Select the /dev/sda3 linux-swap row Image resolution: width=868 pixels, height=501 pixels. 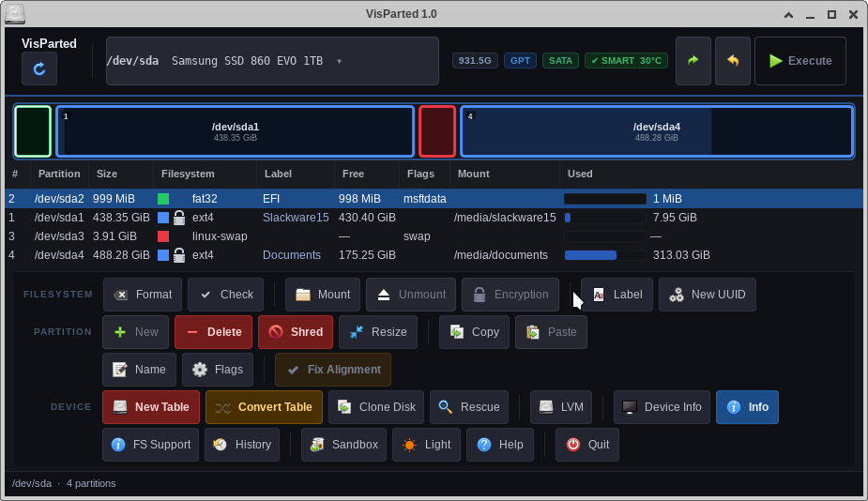434,236
